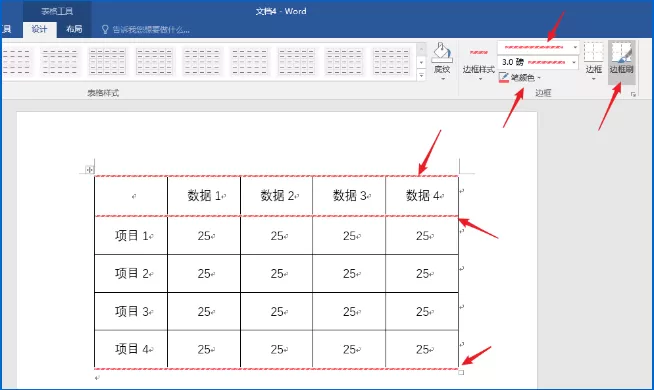Expand the 边框样式 dropdown arrow
Viewport: 654px width, 390px height.
click(480, 79)
